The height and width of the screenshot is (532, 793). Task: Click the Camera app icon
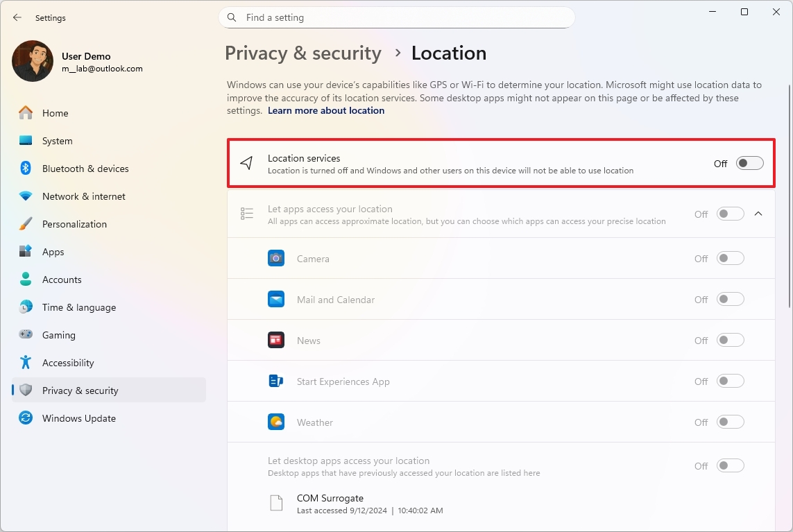click(276, 259)
